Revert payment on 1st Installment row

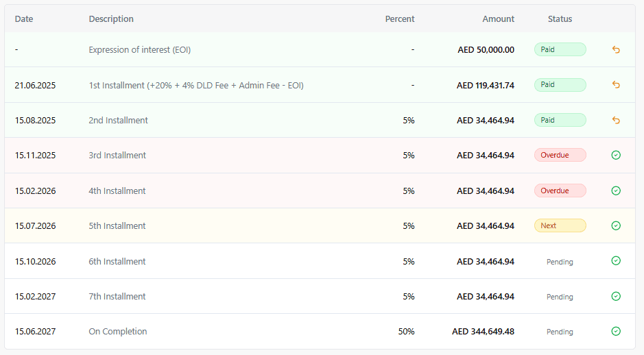point(616,84)
